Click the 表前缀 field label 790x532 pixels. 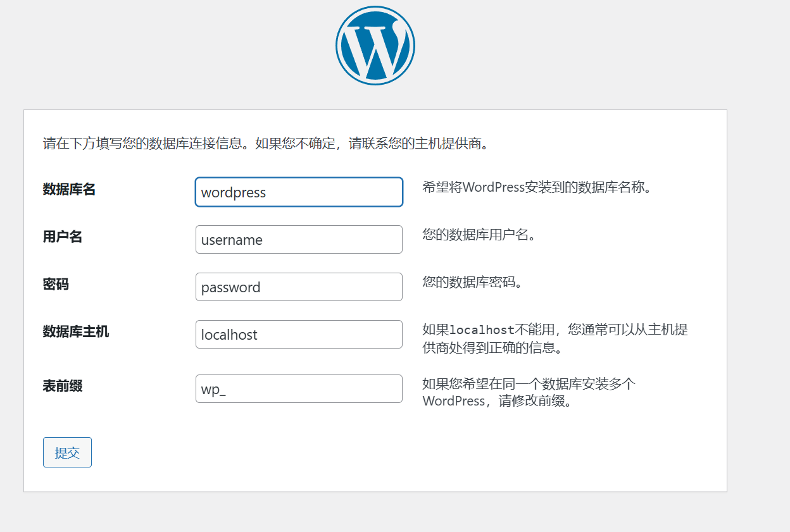pos(63,386)
